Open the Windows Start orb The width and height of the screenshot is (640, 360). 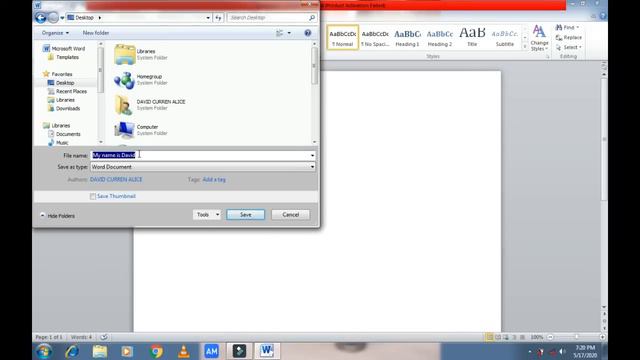point(44,351)
